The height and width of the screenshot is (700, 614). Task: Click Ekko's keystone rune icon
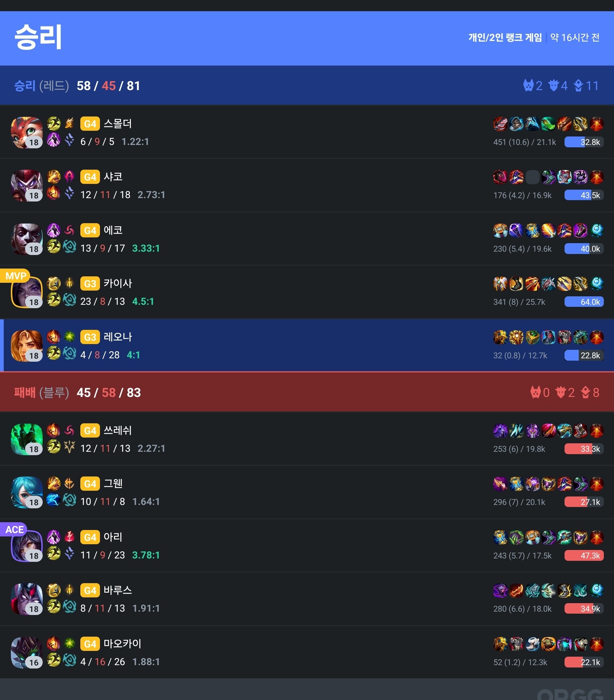69,230
